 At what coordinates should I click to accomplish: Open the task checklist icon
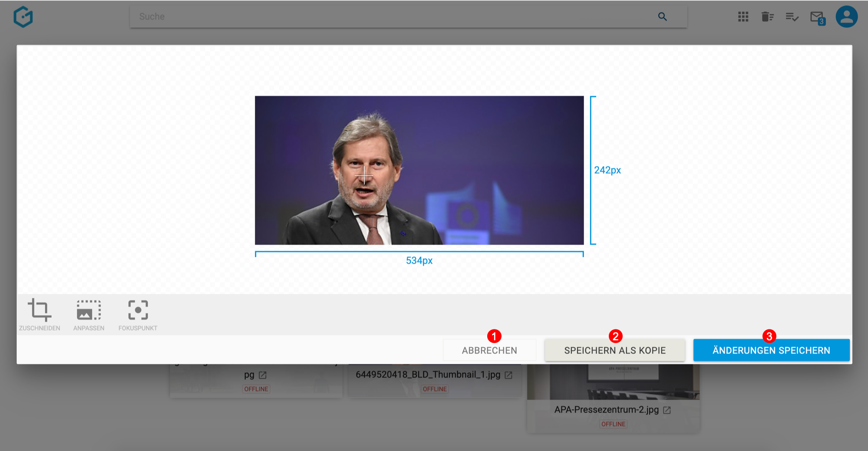[x=792, y=17]
